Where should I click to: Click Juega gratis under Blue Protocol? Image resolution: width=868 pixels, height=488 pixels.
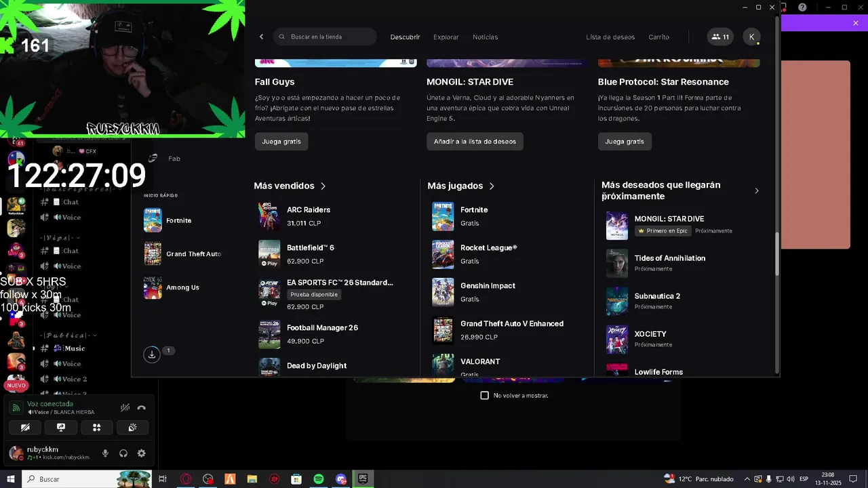click(x=625, y=142)
